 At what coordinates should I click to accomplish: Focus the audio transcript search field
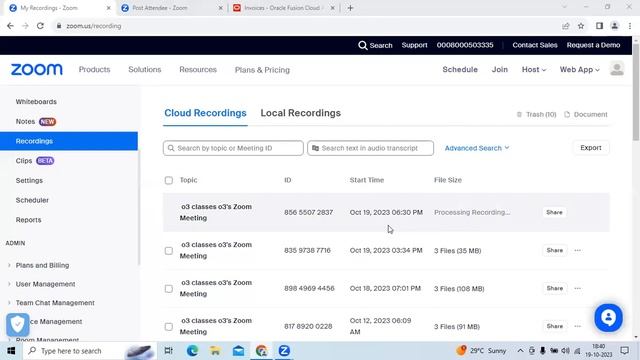[370, 148]
